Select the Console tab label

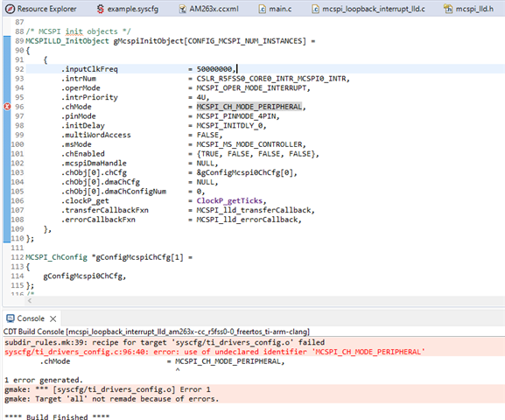point(31,318)
